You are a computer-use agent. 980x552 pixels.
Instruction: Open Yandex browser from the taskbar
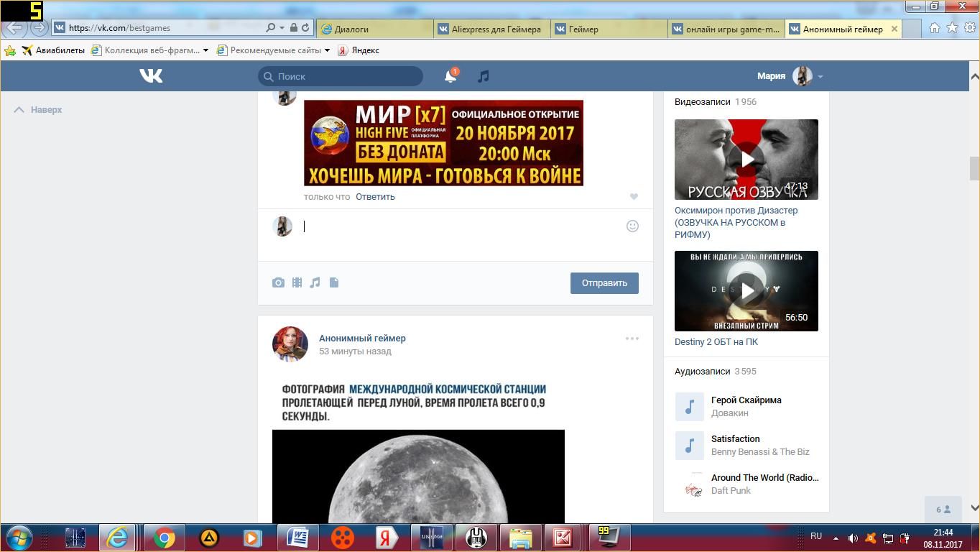click(x=387, y=538)
